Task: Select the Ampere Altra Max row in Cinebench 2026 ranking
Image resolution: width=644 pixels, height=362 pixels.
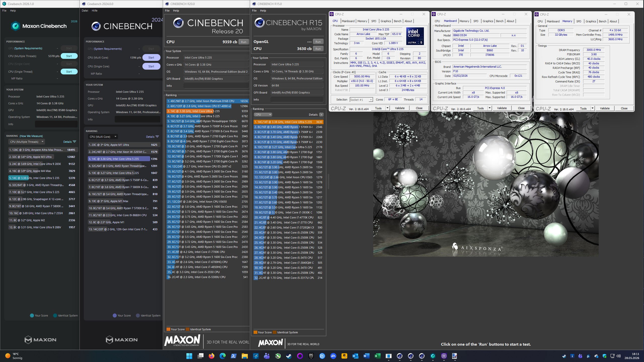Action: [43, 150]
